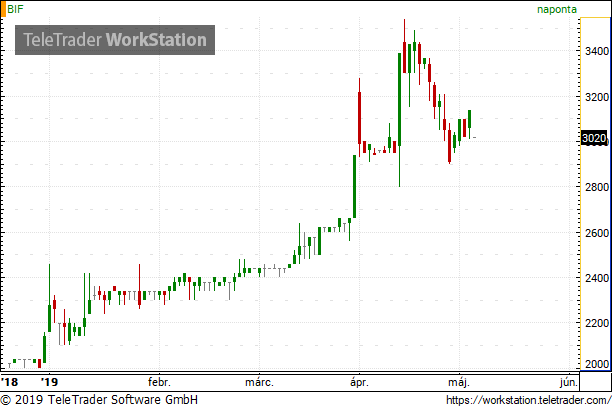This screenshot has width=612, height=409.
Task: Click the '18 year label on time axis
Action: pos(9,381)
